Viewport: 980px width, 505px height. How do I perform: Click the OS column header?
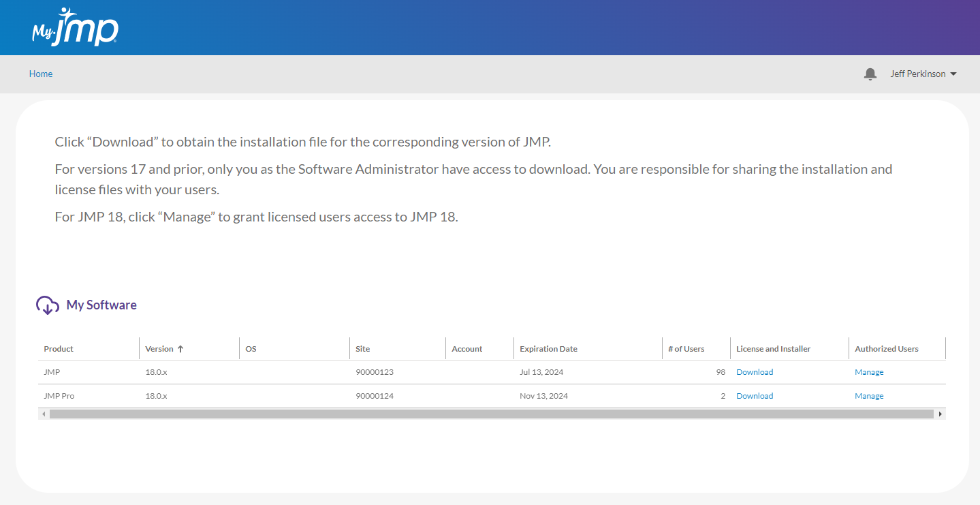click(x=251, y=348)
